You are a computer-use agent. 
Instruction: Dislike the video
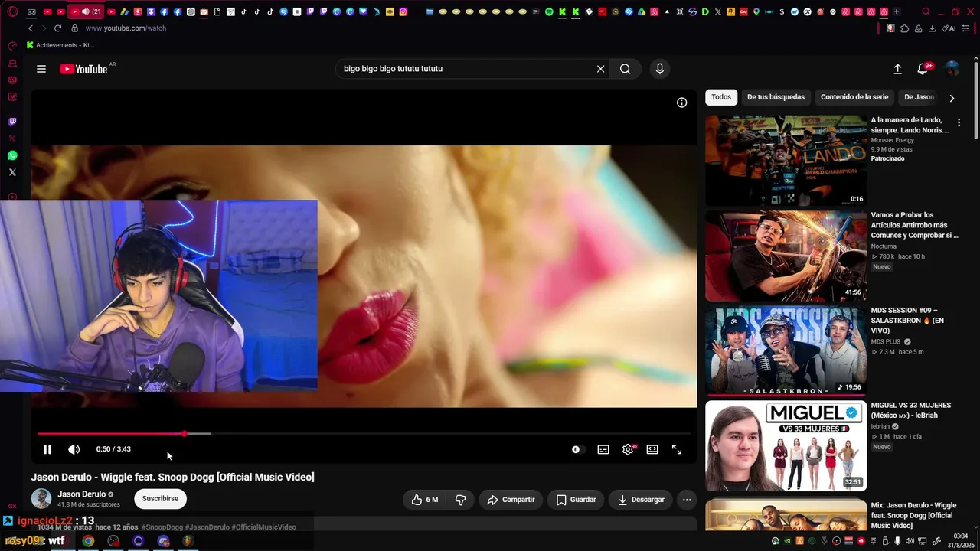point(461,500)
